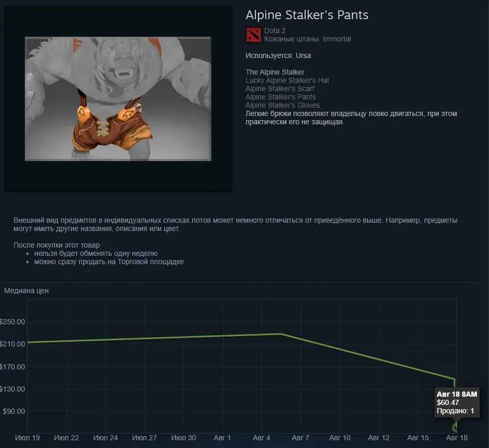Open Alpine Stalker's Scarf item
This screenshot has width=489, height=448.
tap(280, 89)
